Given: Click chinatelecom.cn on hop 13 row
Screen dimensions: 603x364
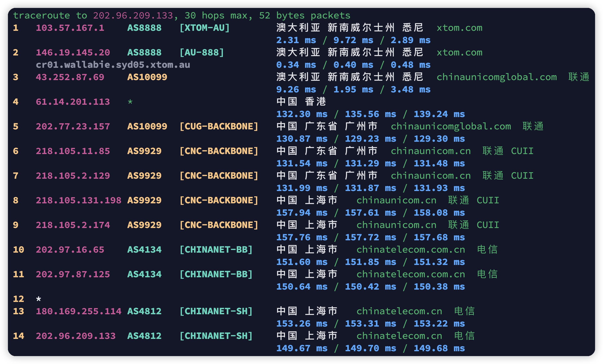Looking at the screenshot, I should [399, 311].
